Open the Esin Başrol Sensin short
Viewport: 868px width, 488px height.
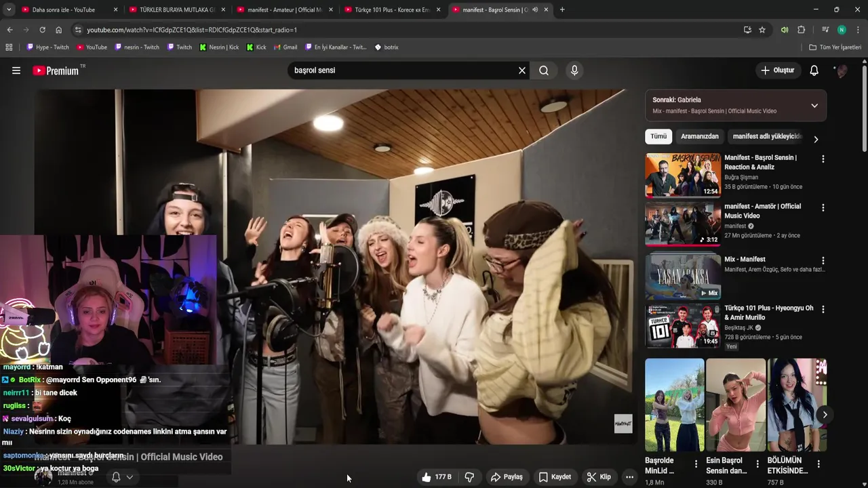[736, 405]
